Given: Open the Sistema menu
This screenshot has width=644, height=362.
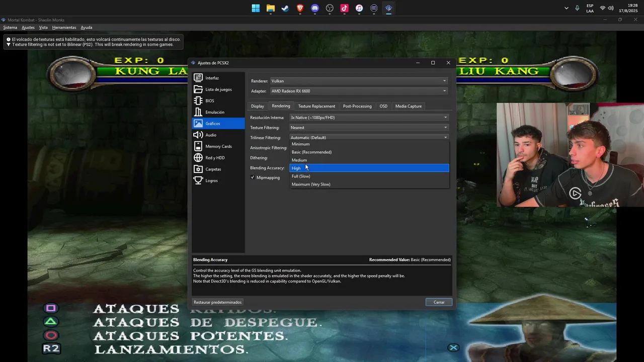Looking at the screenshot, I should [10, 28].
